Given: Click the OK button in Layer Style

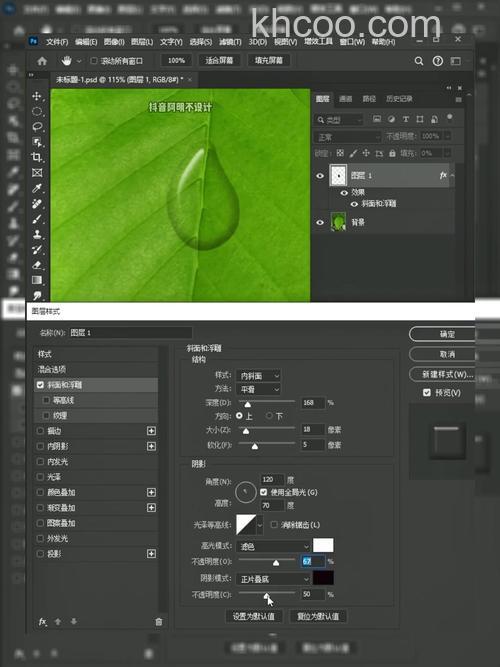Looking at the screenshot, I should 442,334.
